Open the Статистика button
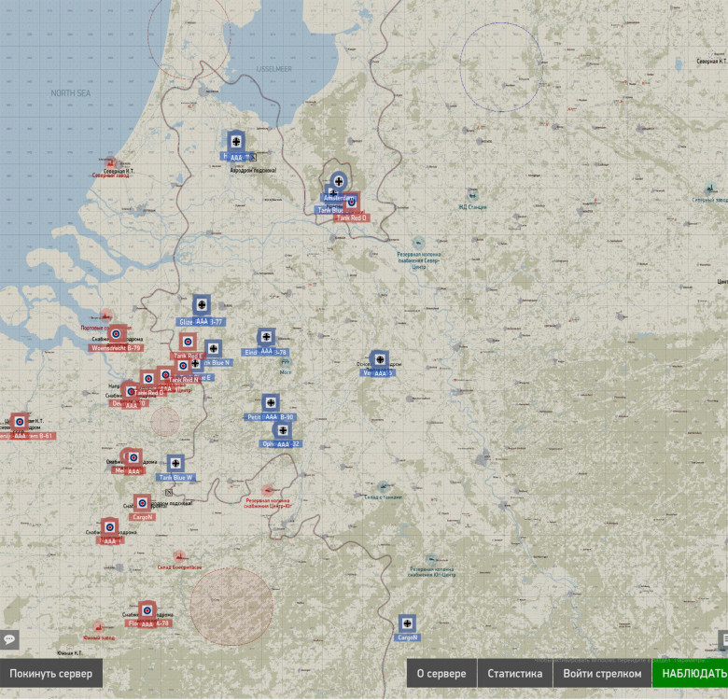Image resolution: width=728 pixels, height=700 pixels. pos(515,673)
